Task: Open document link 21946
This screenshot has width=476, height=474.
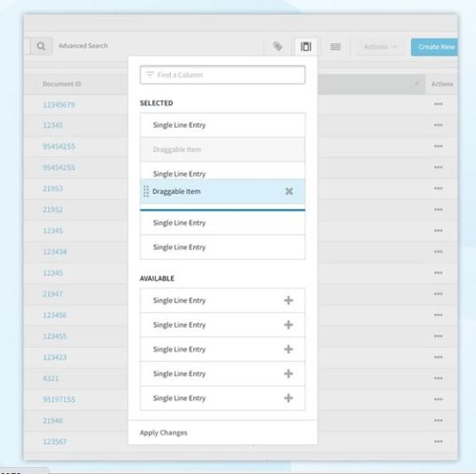Action: (53, 420)
